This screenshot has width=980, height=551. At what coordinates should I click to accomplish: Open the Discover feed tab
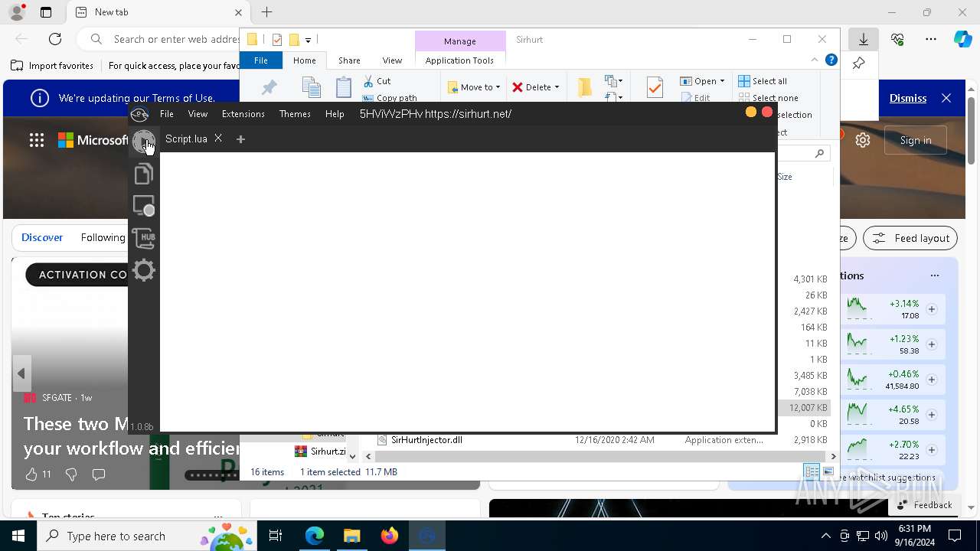(x=42, y=237)
